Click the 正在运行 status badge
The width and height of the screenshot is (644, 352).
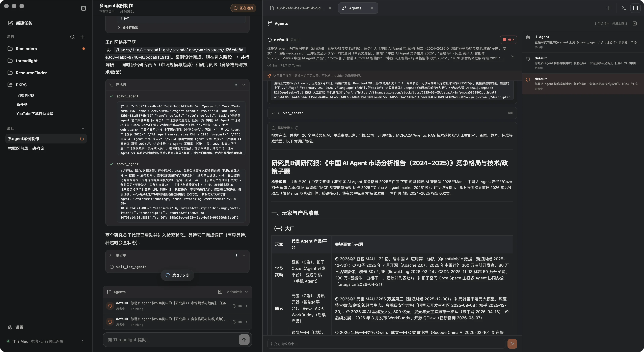pos(243,8)
